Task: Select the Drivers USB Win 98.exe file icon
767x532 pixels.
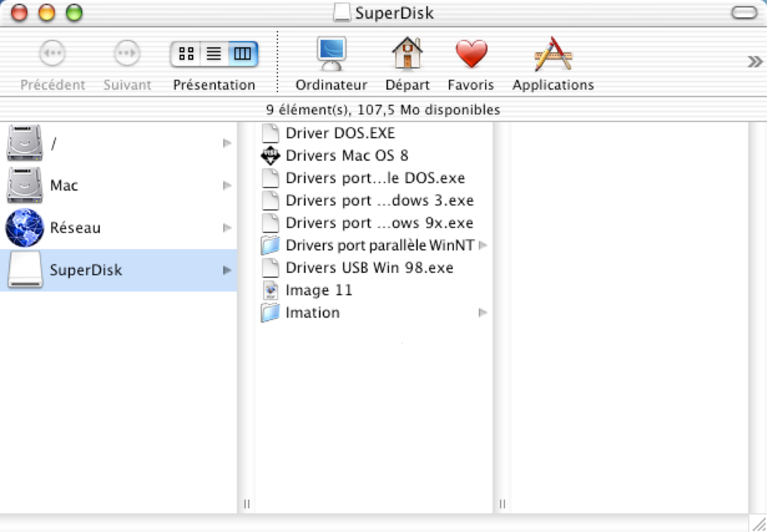Action: [x=271, y=268]
